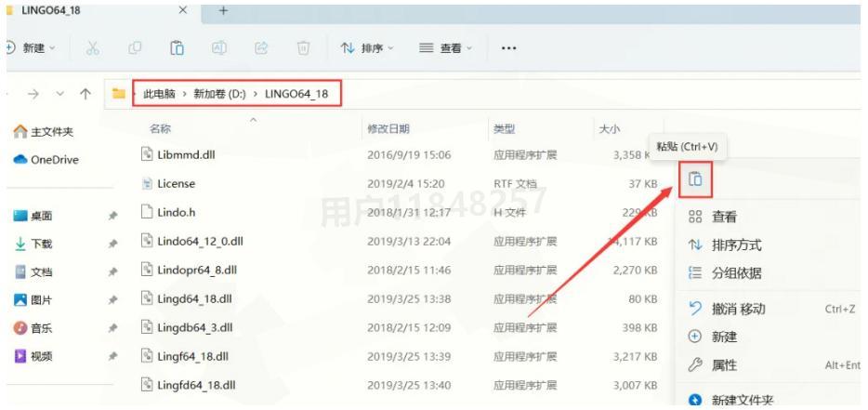Click the Share icon in toolbar
Screen dimensions: 868x410
[261, 48]
